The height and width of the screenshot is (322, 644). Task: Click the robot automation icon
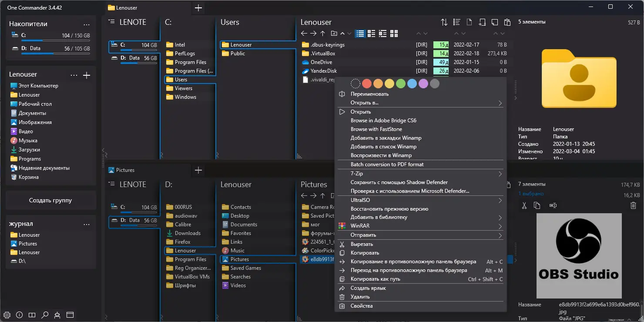(x=57, y=315)
